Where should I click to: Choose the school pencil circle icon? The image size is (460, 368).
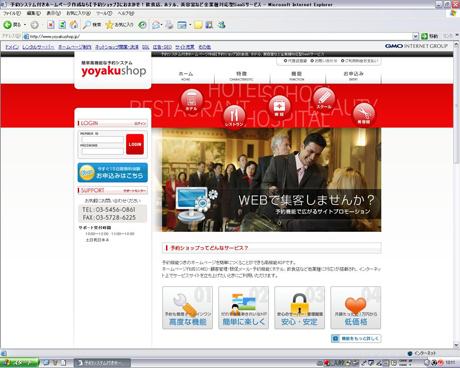(x=324, y=99)
